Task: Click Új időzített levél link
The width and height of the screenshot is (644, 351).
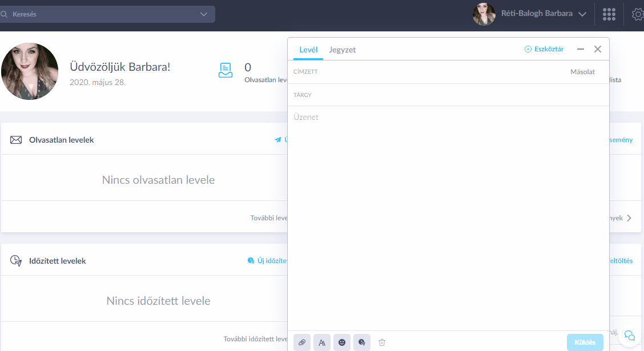Action: pyautogui.click(x=267, y=261)
